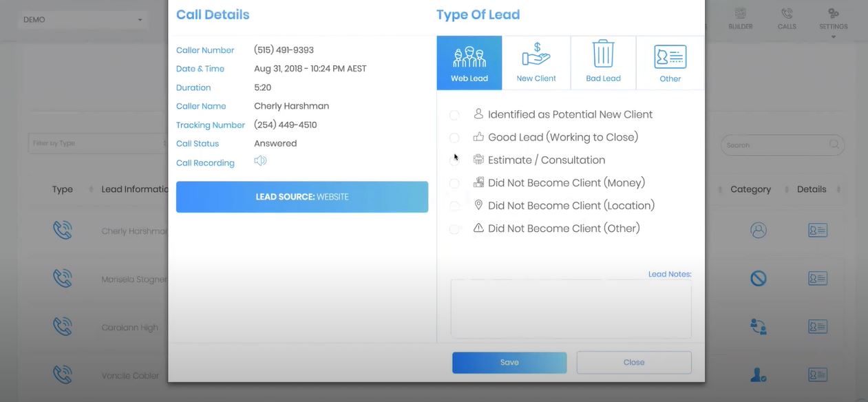Choose Did Not Become Client (Location) radio
The image size is (868, 402).
pyautogui.click(x=454, y=206)
